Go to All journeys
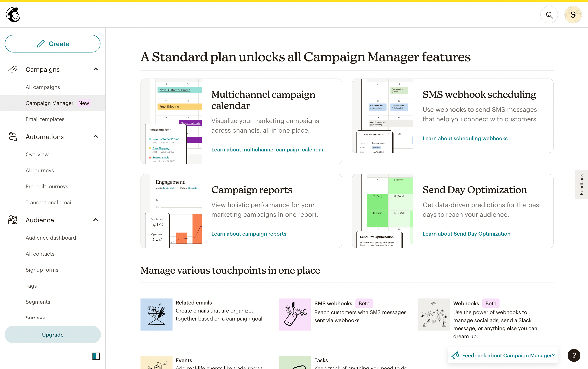 click(40, 170)
